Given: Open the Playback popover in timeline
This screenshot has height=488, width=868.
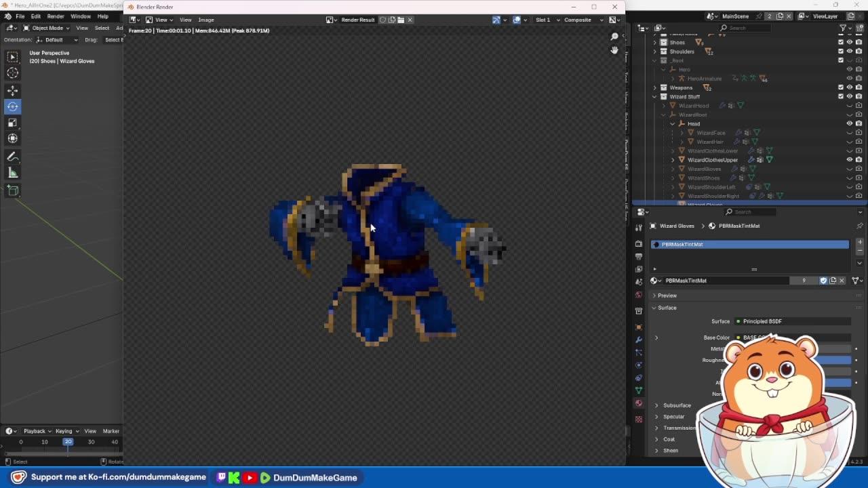Looking at the screenshot, I should click(37, 431).
